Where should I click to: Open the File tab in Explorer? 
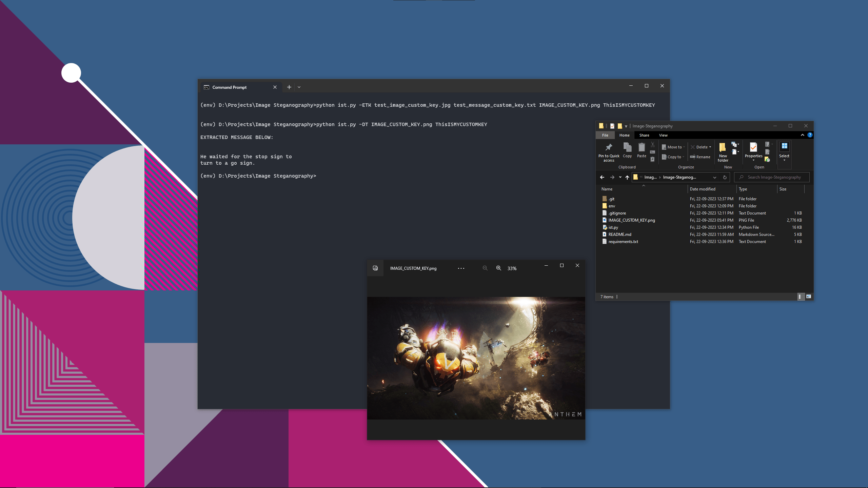pos(605,135)
